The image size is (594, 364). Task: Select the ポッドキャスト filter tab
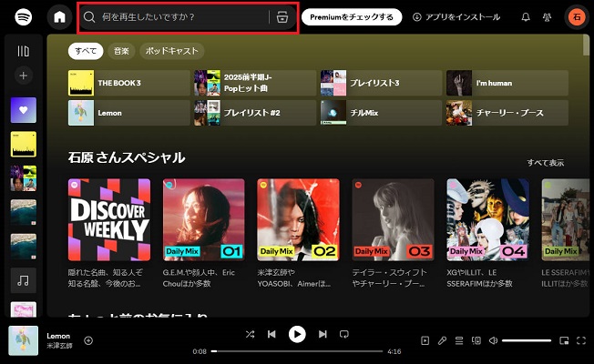pyautogui.click(x=172, y=51)
